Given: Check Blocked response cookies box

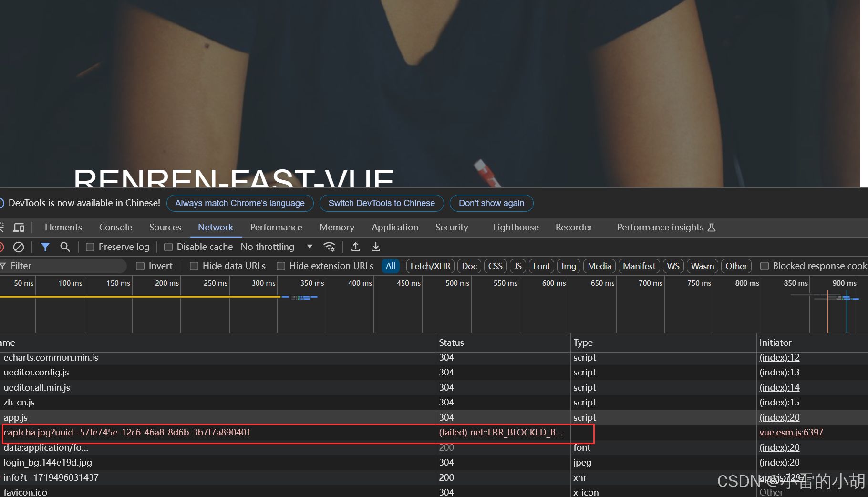Looking at the screenshot, I should coord(765,266).
